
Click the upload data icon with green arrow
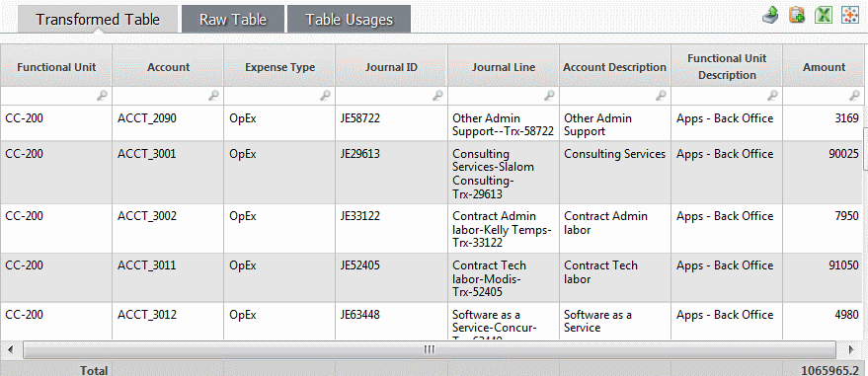coord(770,15)
